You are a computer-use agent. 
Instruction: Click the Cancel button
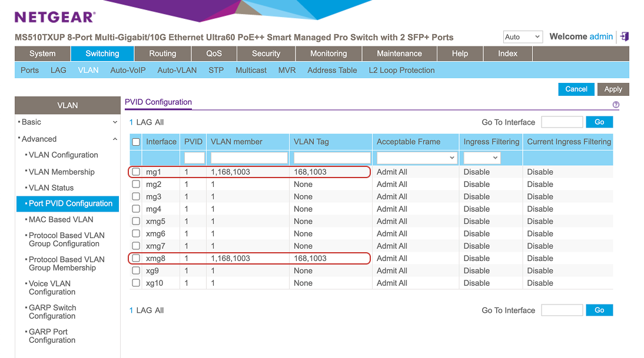tap(576, 89)
